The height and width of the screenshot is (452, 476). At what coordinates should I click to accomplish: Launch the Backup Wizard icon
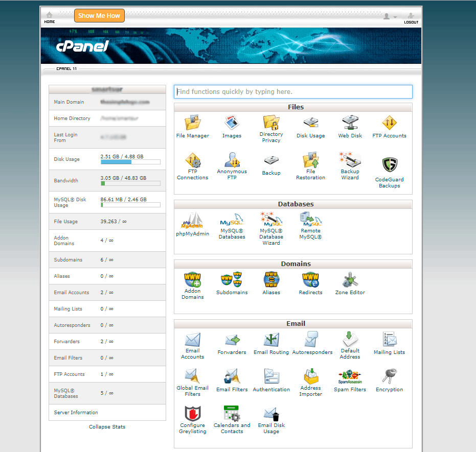[350, 160]
